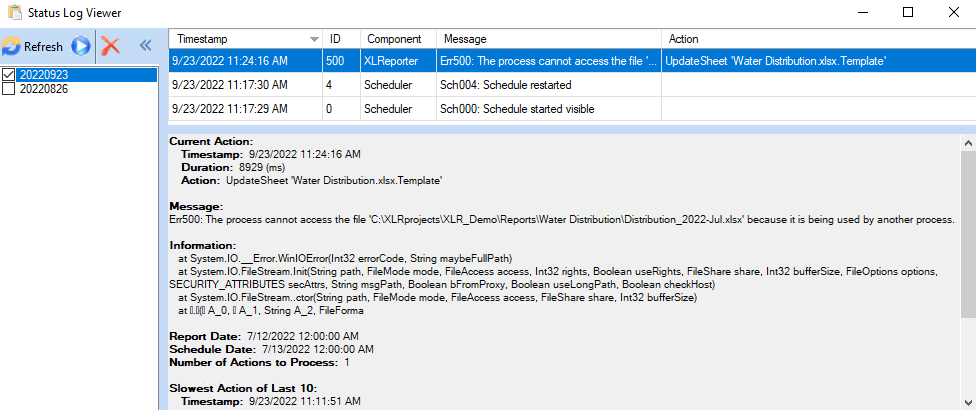Click the details pane scroll up arrow
The width and height of the screenshot is (976, 410).
(969, 143)
